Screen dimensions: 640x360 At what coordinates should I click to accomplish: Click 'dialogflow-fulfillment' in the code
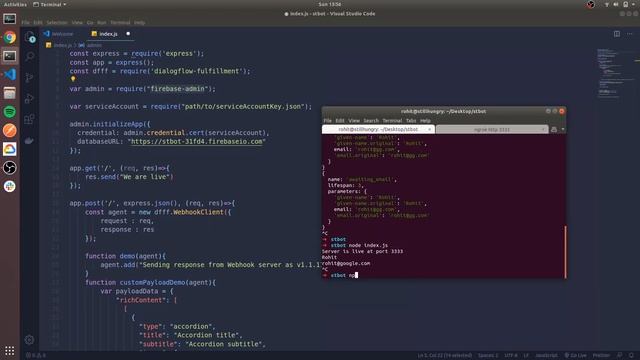[x=196, y=71]
